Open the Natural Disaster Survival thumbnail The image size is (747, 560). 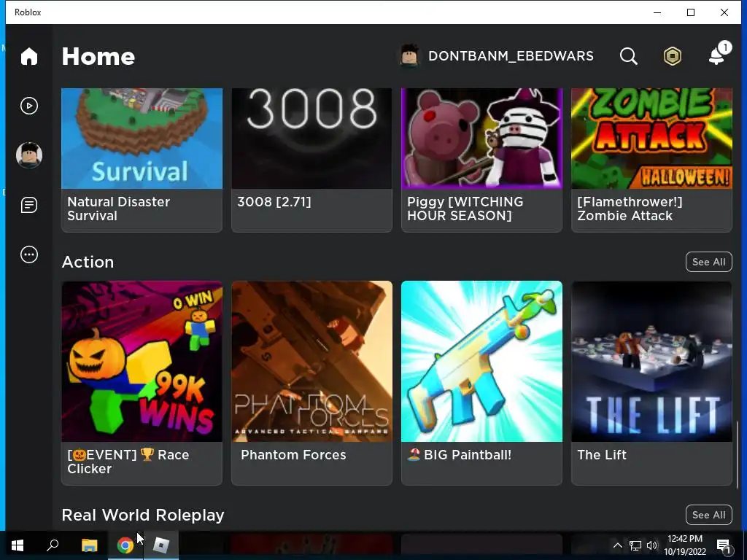click(x=142, y=138)
